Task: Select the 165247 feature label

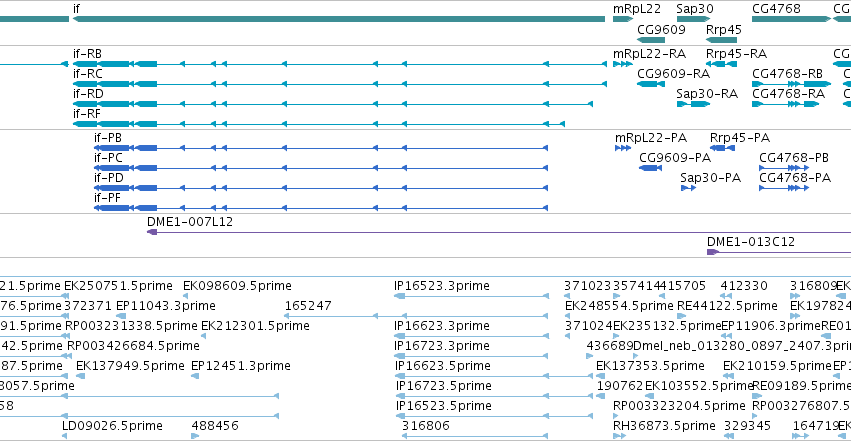Action: [x=308, y=306]
